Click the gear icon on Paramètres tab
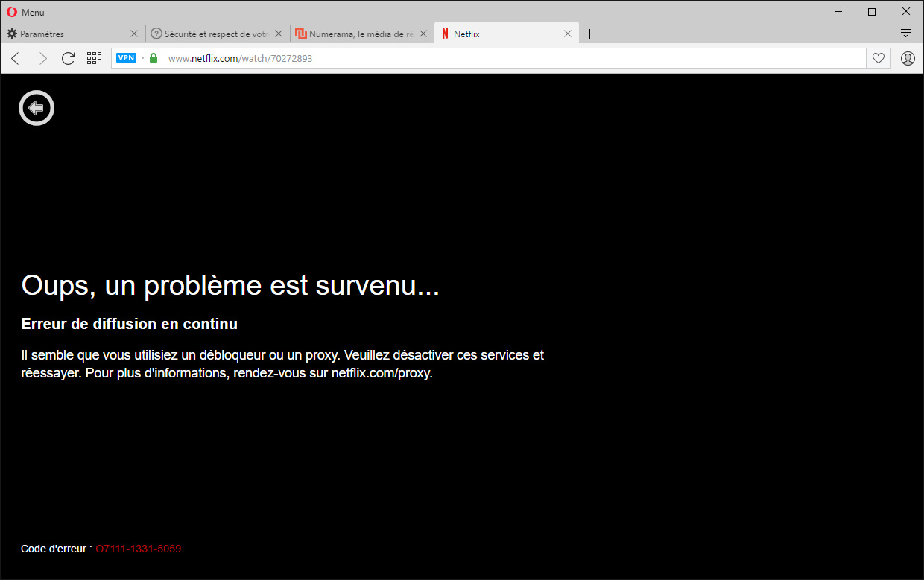 [x=12, y=34]
